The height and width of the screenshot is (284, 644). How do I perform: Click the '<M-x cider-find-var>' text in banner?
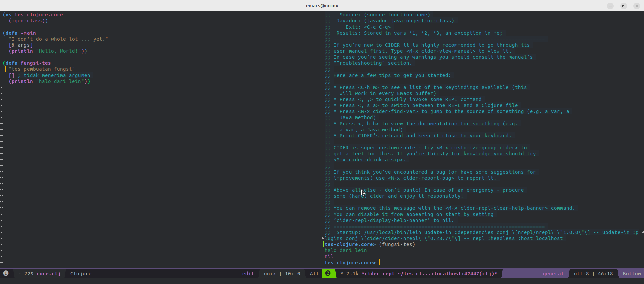388,111
